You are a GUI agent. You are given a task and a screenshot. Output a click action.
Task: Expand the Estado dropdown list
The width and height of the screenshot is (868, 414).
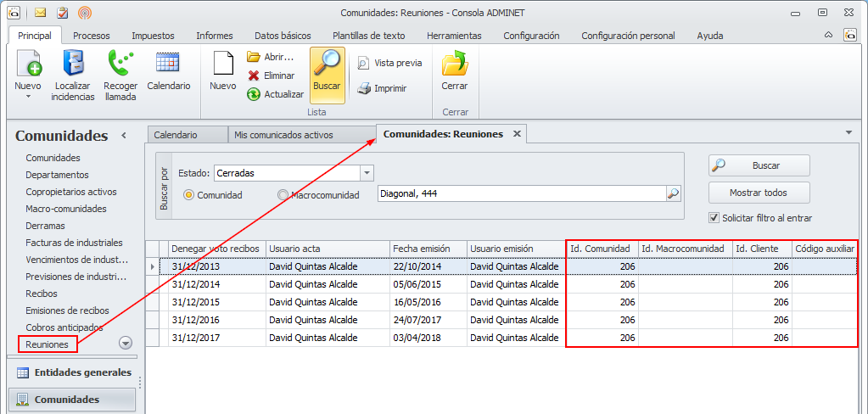(367, 173)
